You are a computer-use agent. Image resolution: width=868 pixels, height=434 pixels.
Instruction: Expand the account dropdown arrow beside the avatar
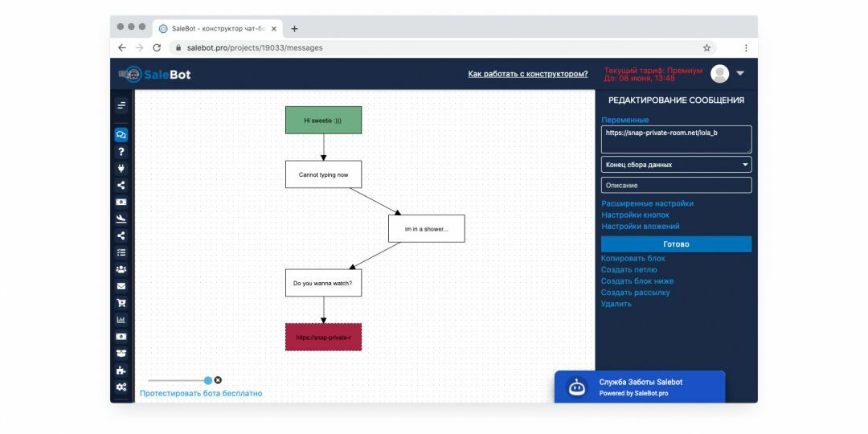point(740,74)
